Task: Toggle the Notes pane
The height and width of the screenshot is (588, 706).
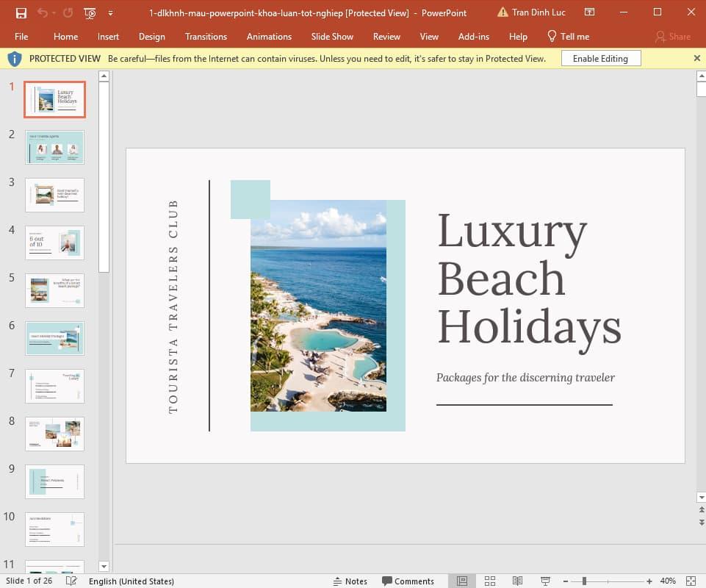Action: pos(350,581)
